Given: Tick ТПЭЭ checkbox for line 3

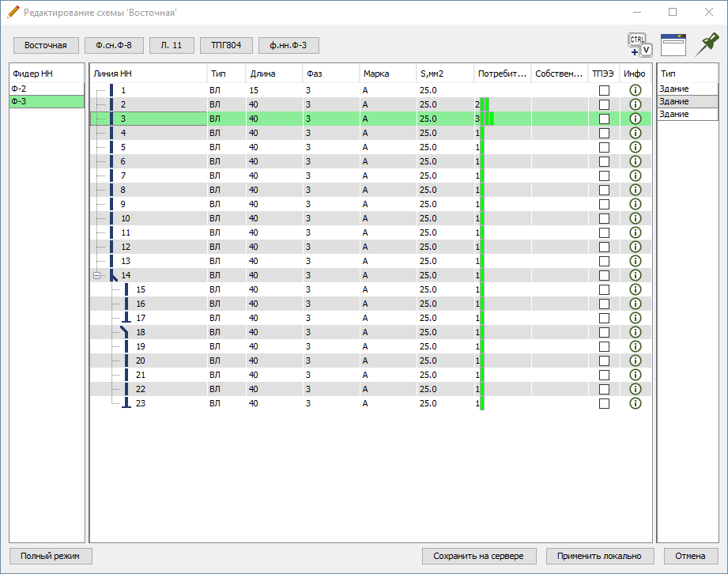Looking at the screenshot, I should pos(604,119).
